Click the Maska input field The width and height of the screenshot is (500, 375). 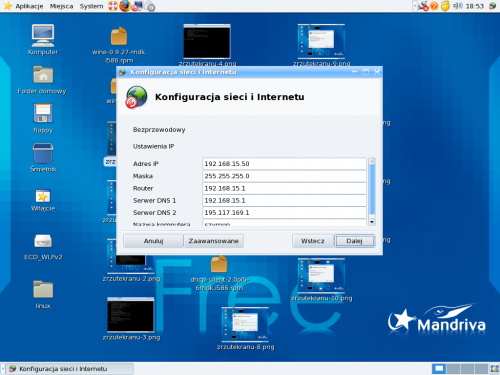tap(284, 176)
